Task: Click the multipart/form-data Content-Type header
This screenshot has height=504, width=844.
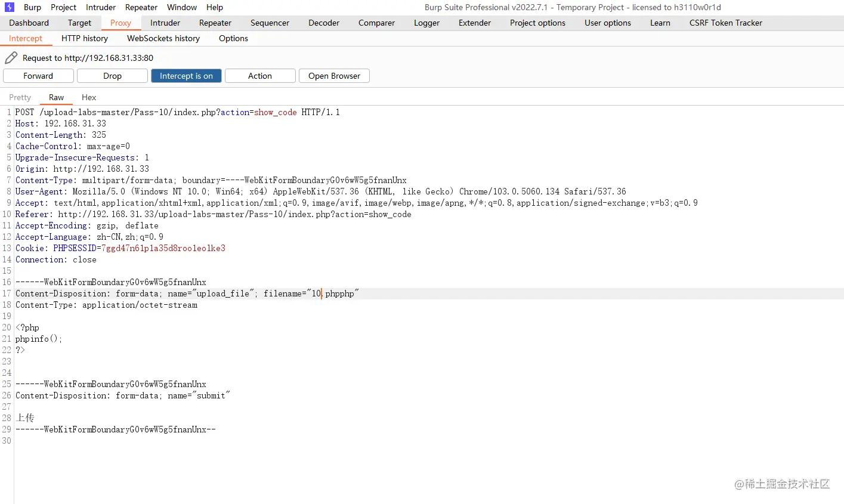Action: pyautogui.click(x=211, y=180)
